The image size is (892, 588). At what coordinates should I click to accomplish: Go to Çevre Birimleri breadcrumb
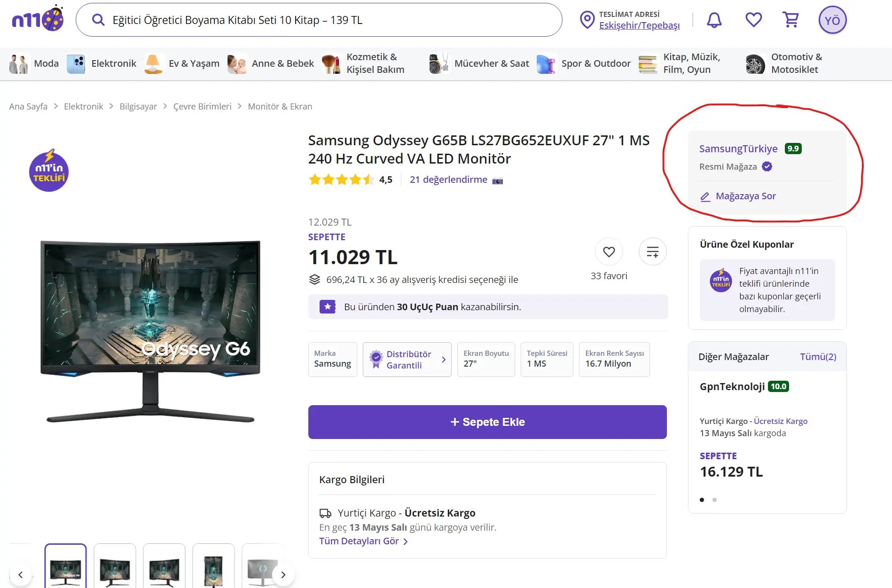[x=202, y=106]
